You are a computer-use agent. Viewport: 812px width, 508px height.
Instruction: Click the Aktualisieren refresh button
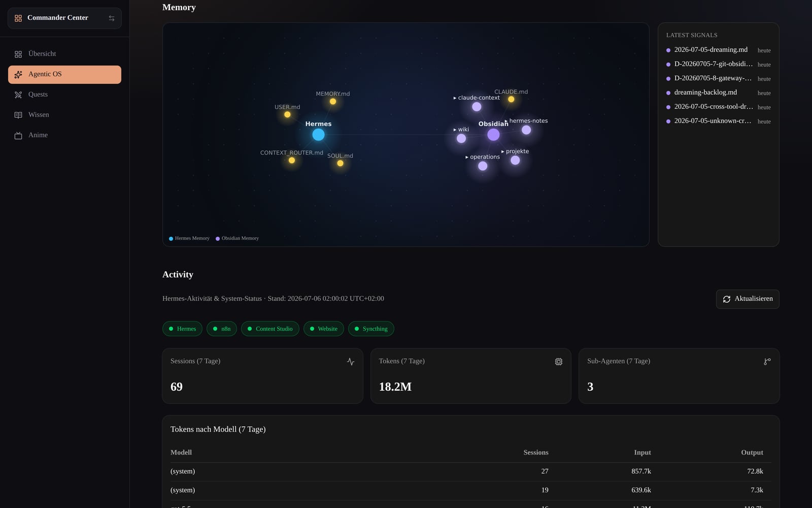748,299
